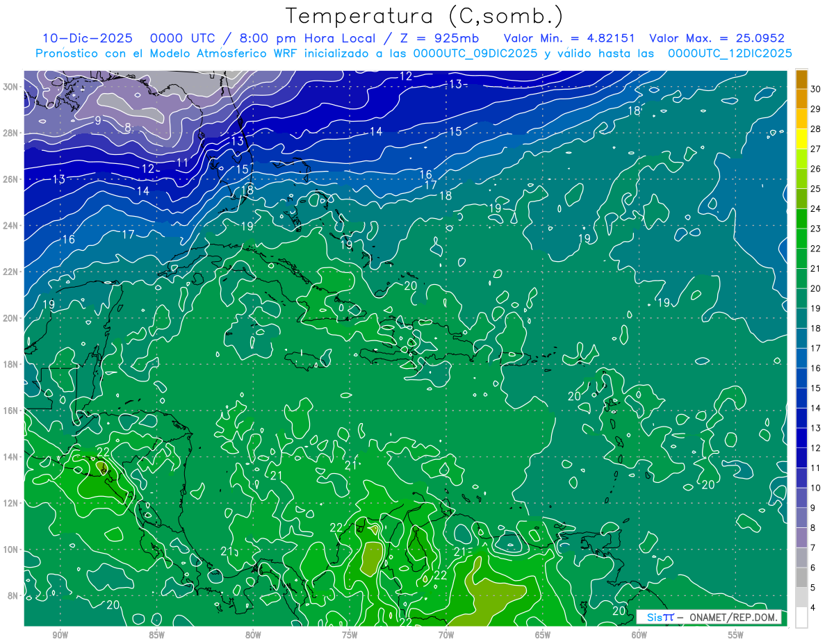Click the legend segment between 12 and 13

pyautogui.click(x=801, y=438)
